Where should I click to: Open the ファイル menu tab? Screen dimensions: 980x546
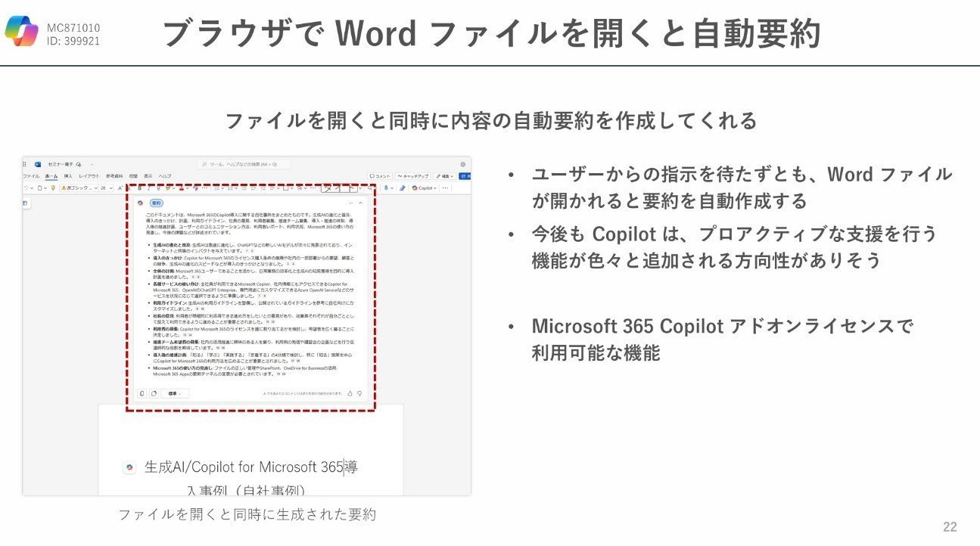31,175
